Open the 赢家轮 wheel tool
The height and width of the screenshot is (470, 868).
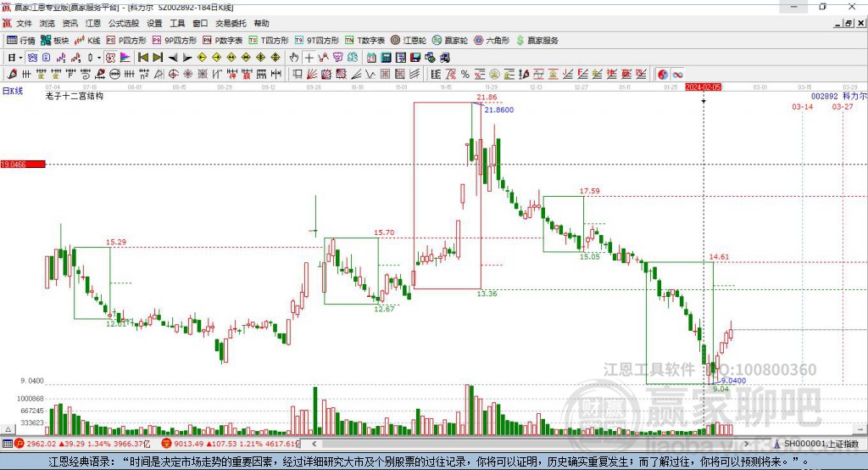(450, 41)
